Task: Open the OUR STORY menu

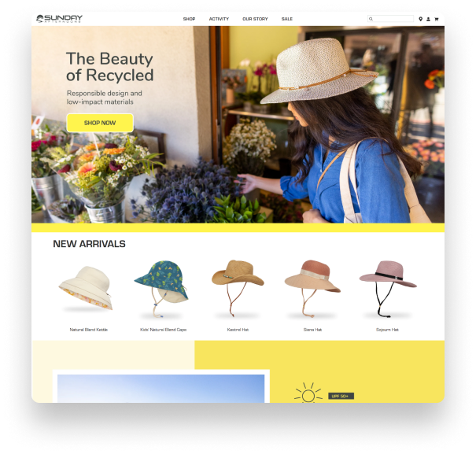Action: [255, 19]
